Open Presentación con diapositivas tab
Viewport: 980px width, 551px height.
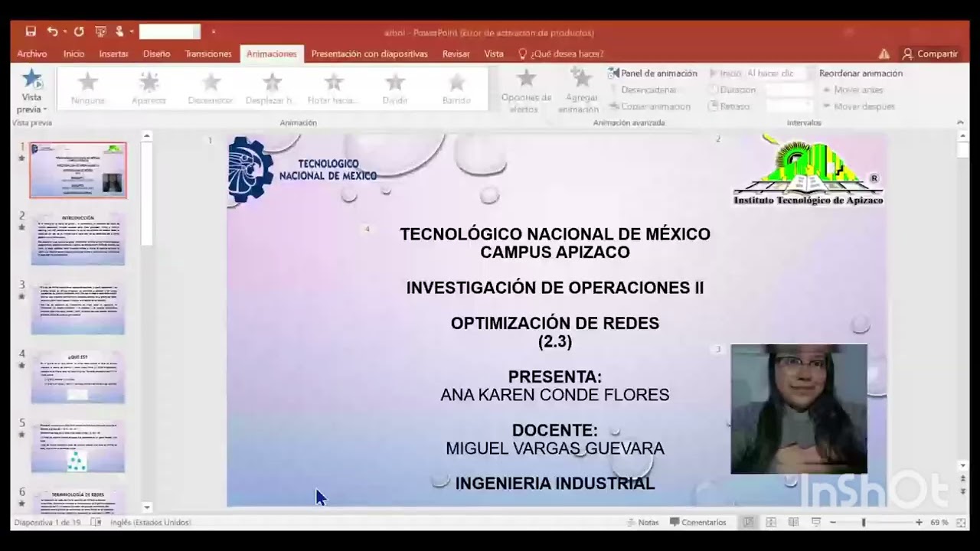[x=369, y=54]
